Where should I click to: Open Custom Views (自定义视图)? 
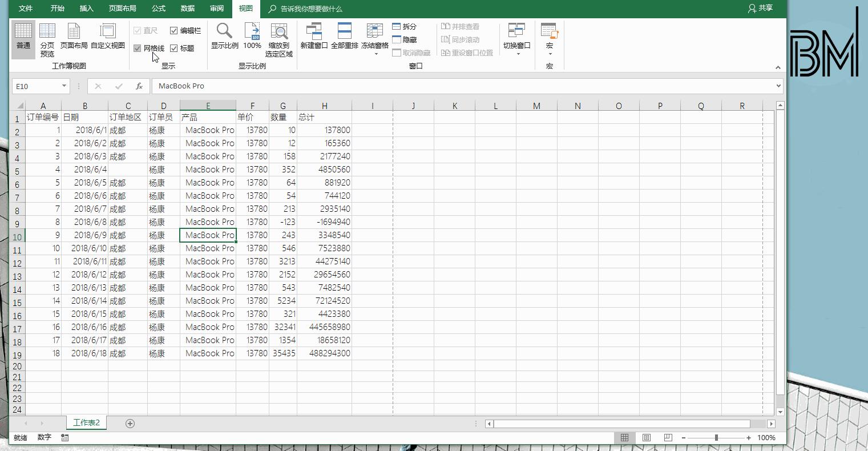[108, 37]
